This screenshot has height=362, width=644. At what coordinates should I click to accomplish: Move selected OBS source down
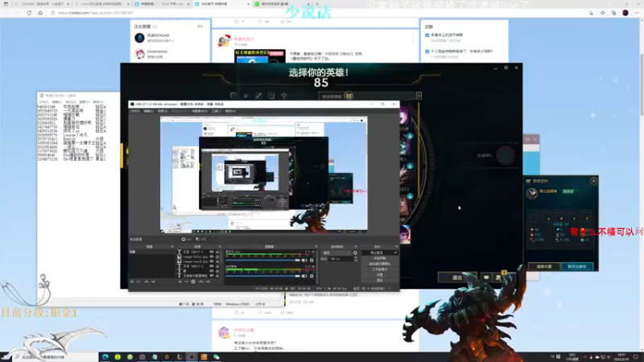[208, 282]
